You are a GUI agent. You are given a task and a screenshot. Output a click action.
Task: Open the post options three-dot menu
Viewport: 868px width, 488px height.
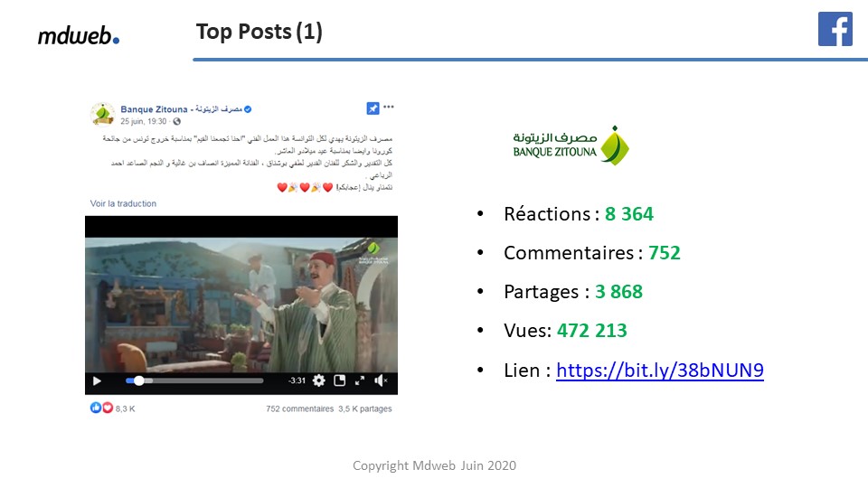coord(389,107)
